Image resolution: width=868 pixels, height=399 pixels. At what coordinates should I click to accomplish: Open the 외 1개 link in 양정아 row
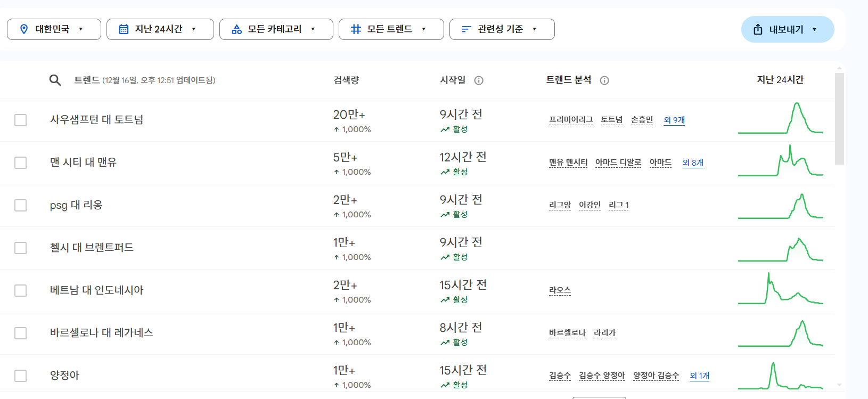699,376
